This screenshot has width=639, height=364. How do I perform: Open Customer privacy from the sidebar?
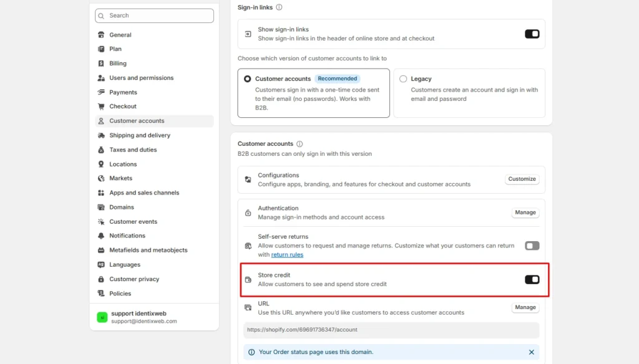tap(101, 279)
